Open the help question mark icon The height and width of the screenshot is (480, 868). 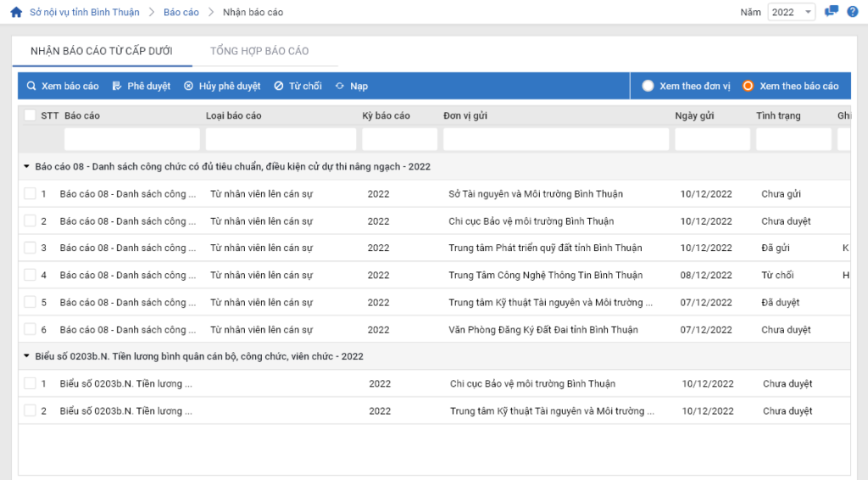852,12
